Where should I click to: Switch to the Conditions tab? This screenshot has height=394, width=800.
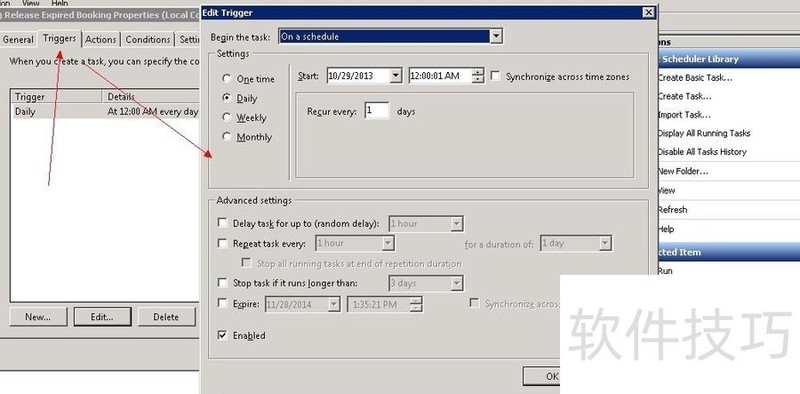pos(148,39)
